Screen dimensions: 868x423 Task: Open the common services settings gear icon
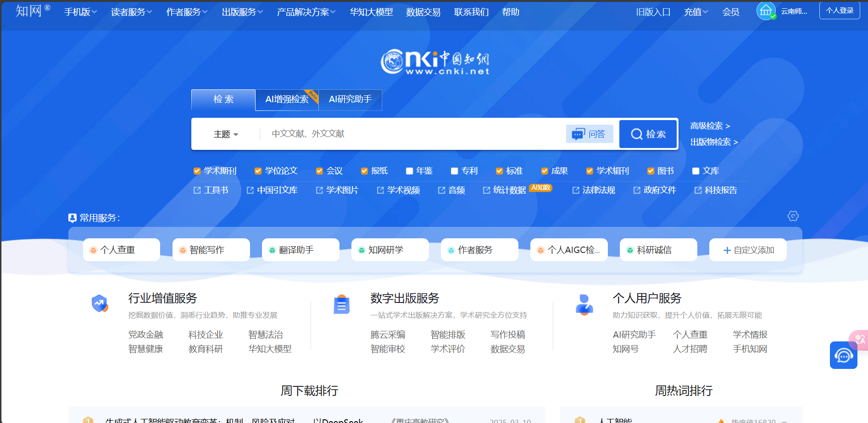793,216
